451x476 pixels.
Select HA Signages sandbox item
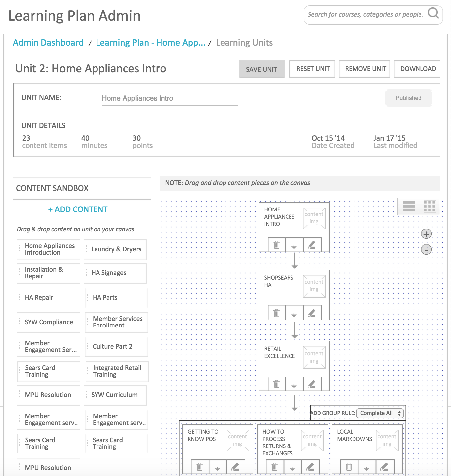pos(115,273)
